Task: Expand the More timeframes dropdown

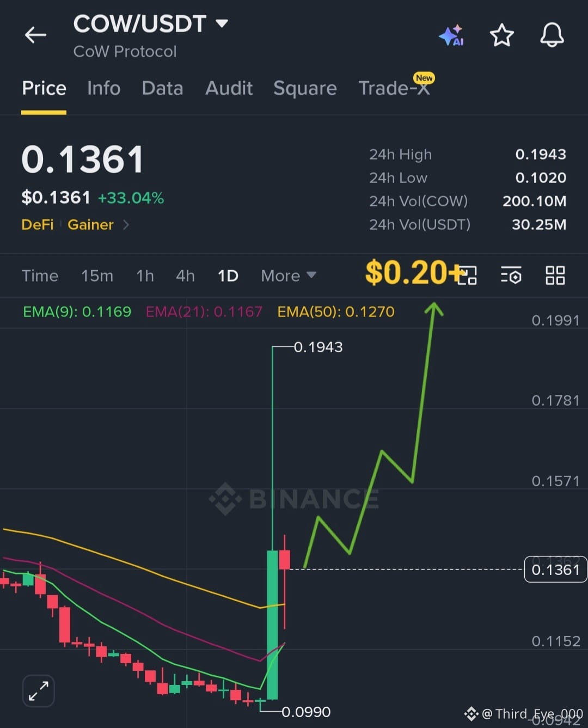Action: [x=289, y=276]
